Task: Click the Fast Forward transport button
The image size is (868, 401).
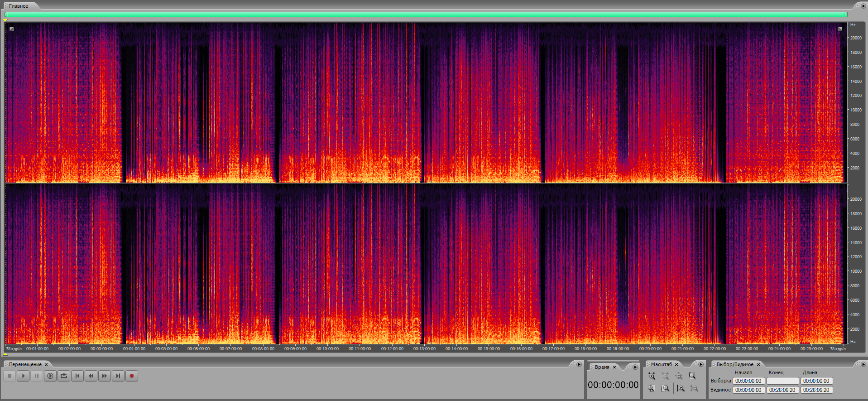Action: pyautogui.click(x=105, y=376)
